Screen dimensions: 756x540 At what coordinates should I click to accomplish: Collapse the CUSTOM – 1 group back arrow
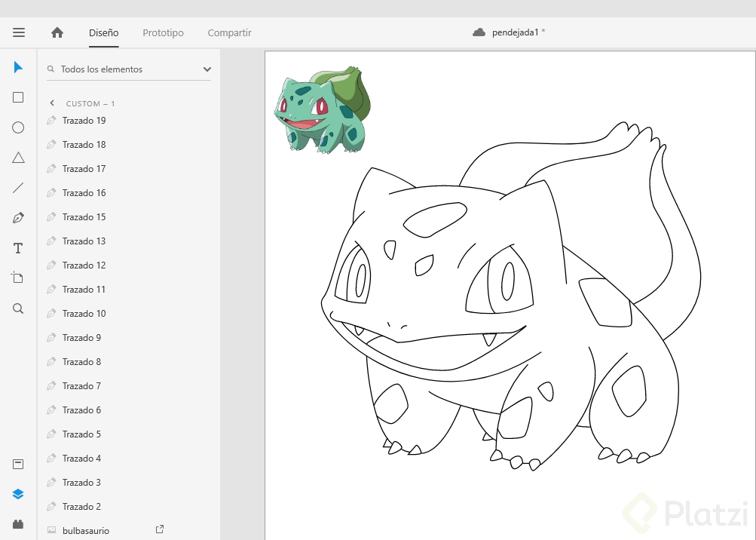click(x=52, y=103)
